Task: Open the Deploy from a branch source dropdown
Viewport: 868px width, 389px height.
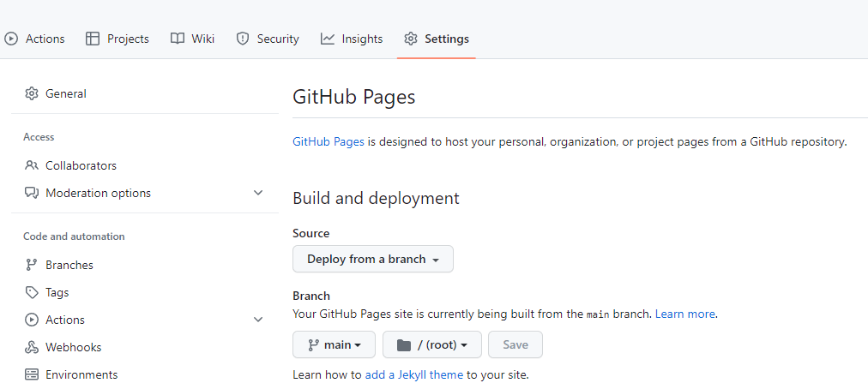Action: [373, 259]
